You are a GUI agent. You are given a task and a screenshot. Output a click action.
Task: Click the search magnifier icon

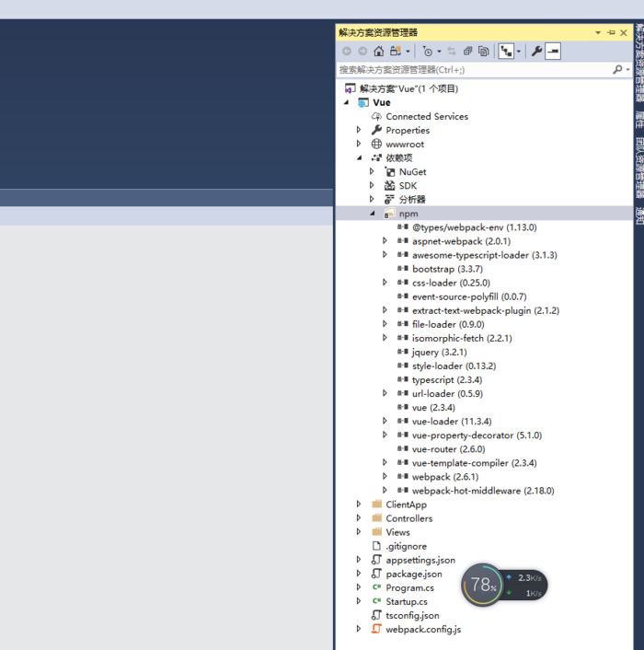click(x=617, y=69)
